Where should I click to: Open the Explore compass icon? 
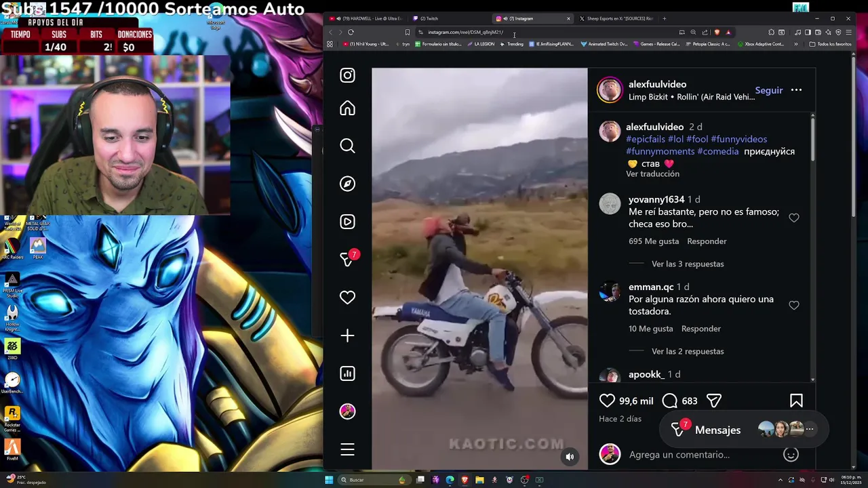347,184
